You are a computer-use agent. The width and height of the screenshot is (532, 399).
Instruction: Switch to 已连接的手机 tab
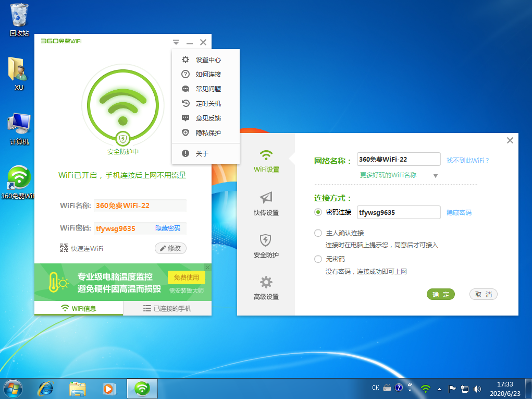(167, 309)
